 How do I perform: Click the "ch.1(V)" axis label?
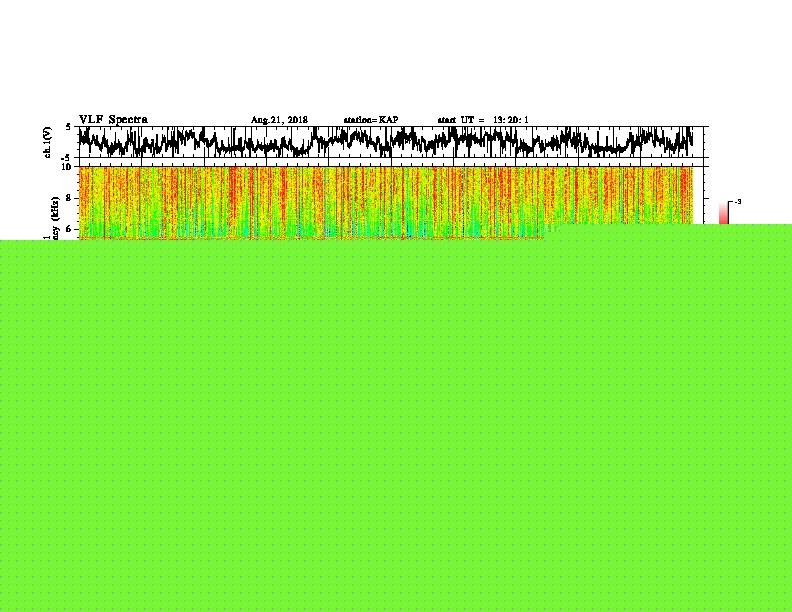point(48,142)
